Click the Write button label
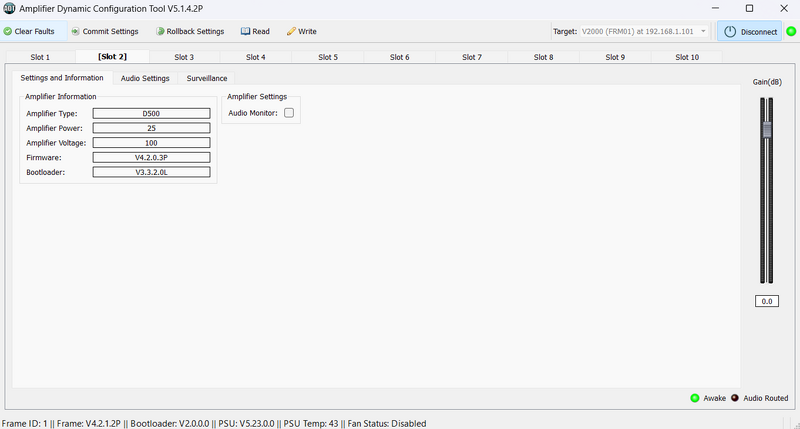 pos(307,31)
